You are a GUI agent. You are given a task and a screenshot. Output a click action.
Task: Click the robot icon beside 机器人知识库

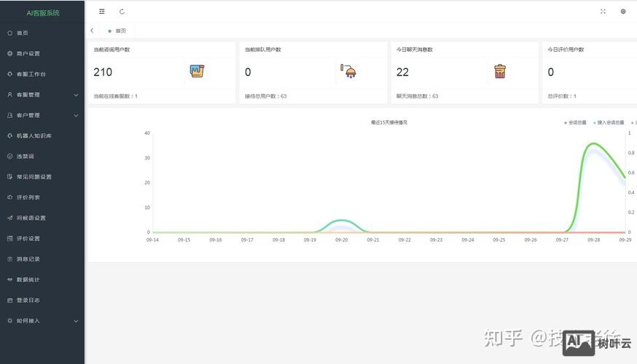pyautogui.click(x=9, y=135)
